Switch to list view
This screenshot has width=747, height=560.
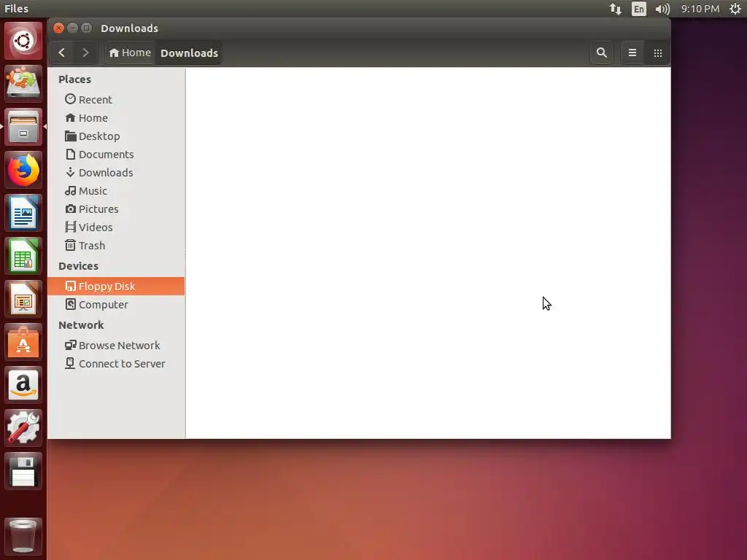632,52
